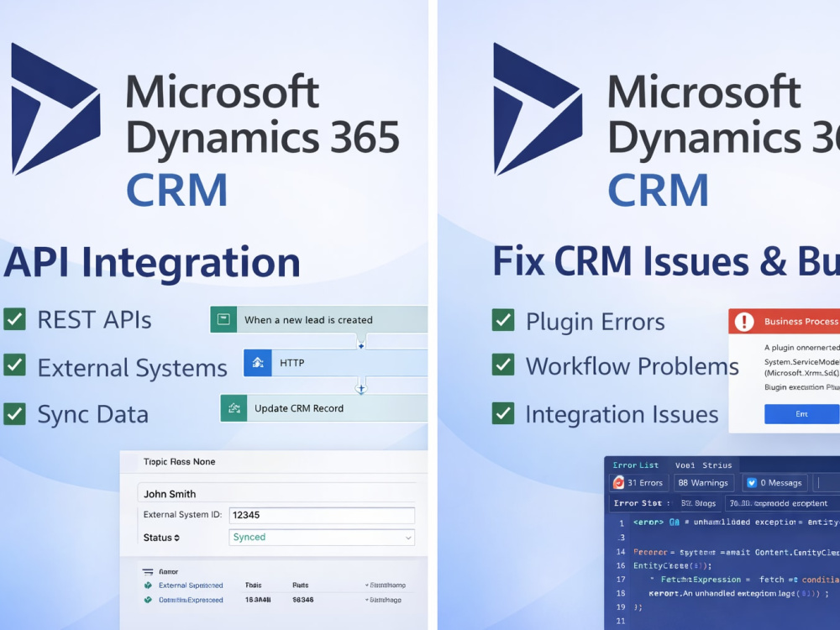The width and height of the screenshot is (840, 630).
Task: Click the 88 Warnings filter button
Action: pos(703,483)
